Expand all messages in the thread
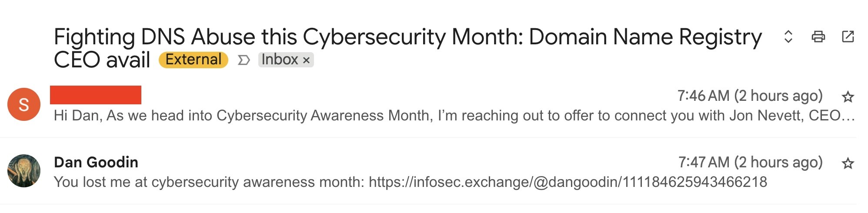This screenshot has height=213, width=868. point(788,37)
